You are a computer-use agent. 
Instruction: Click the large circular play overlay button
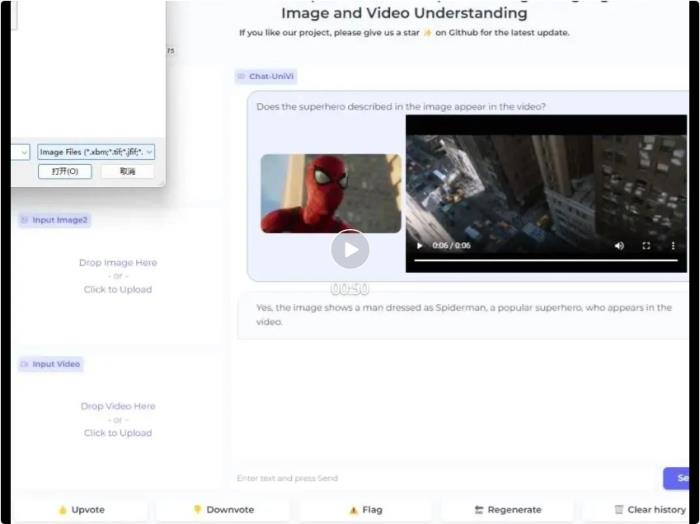(x=350, y=249)
